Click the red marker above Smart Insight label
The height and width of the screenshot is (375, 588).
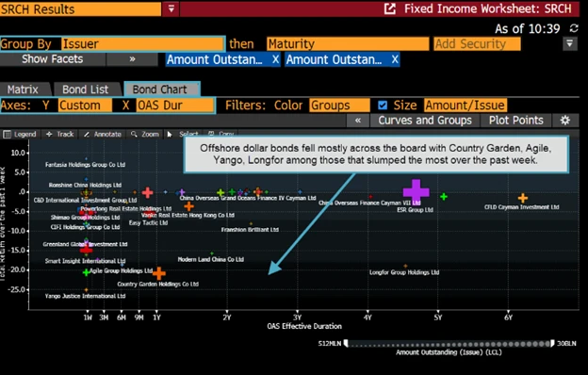point(87,249)
